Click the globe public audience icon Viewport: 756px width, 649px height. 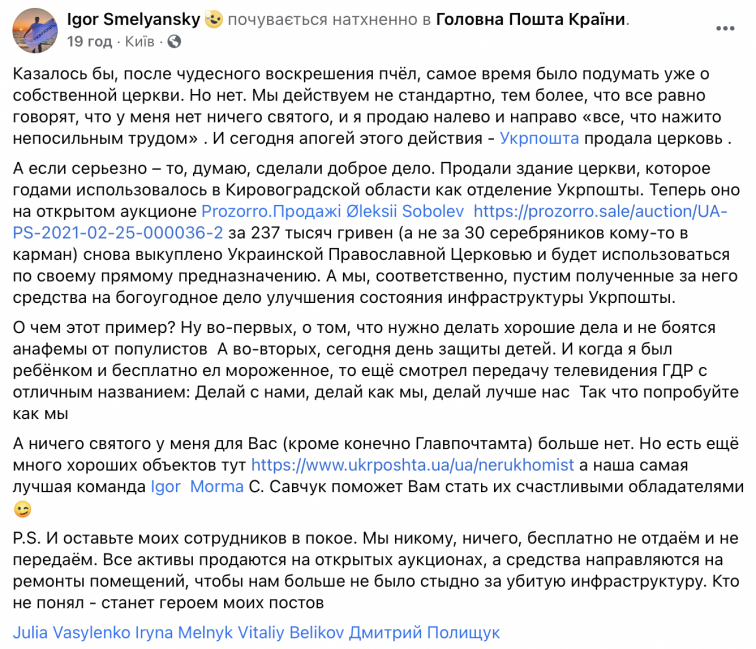click(175, 42)
